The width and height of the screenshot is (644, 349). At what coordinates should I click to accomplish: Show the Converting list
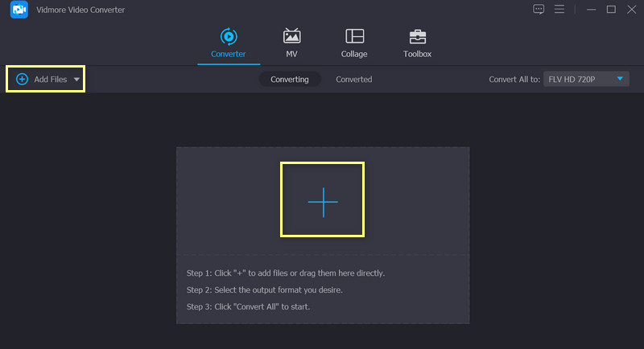(x=289, y=80)
